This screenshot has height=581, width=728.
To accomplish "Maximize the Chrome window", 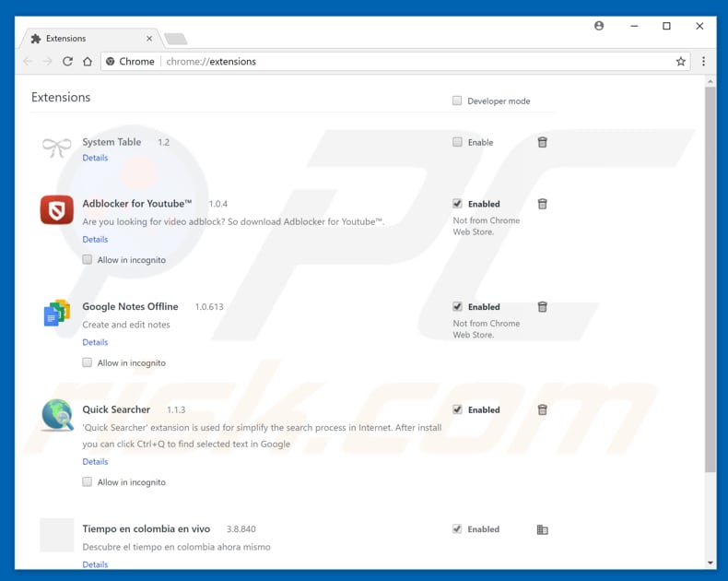I will click(x=666, y=26).
